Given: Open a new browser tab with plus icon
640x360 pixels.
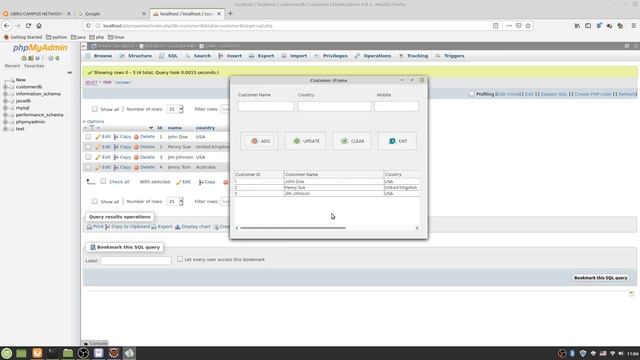Looking at the screenshot, I should coord(230,13).
